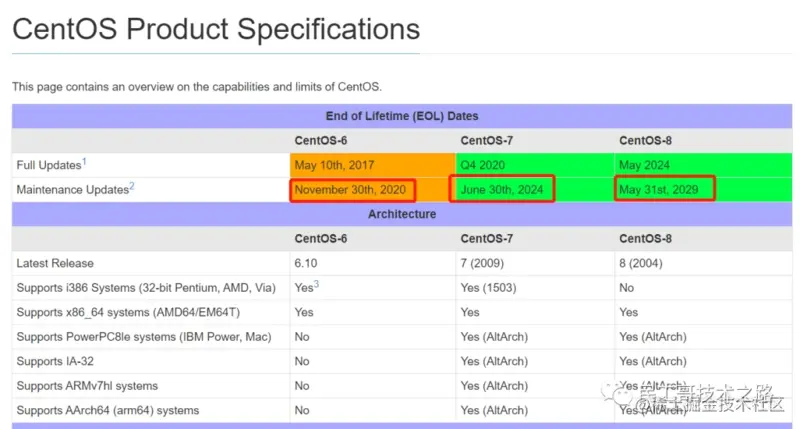Select the June 30th, 2024 cell

tap(502, 189)
